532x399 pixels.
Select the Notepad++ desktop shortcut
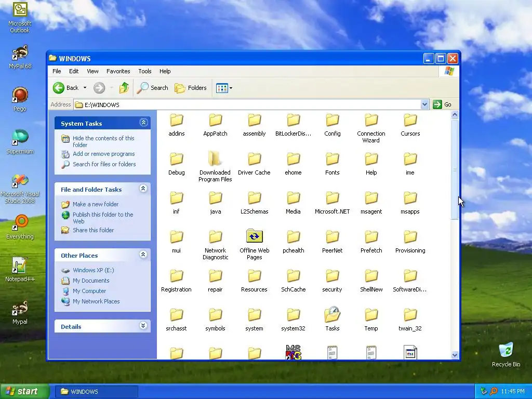pos(20,270)
